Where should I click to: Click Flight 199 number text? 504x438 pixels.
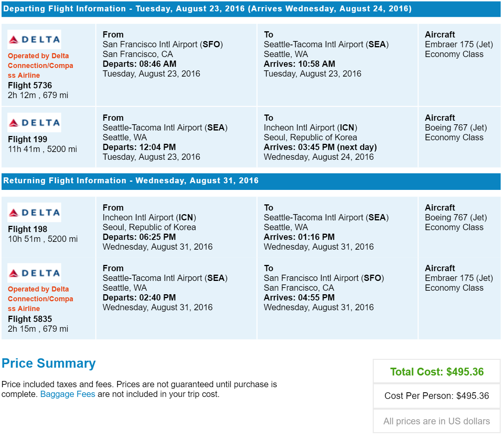27,139
